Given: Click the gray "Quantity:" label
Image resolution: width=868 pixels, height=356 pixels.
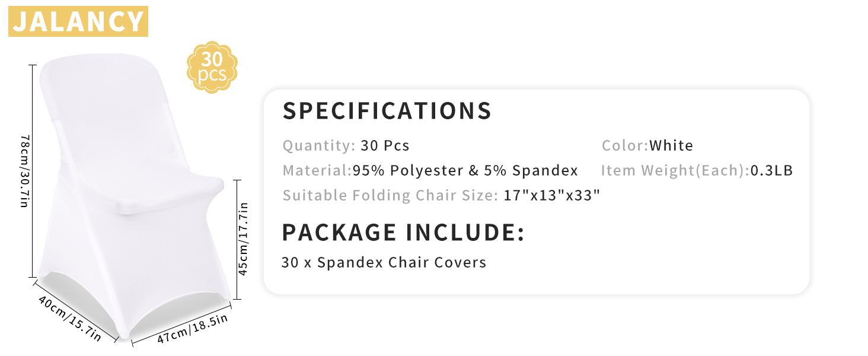Looking at the screenshot, I should click(319, 145).
